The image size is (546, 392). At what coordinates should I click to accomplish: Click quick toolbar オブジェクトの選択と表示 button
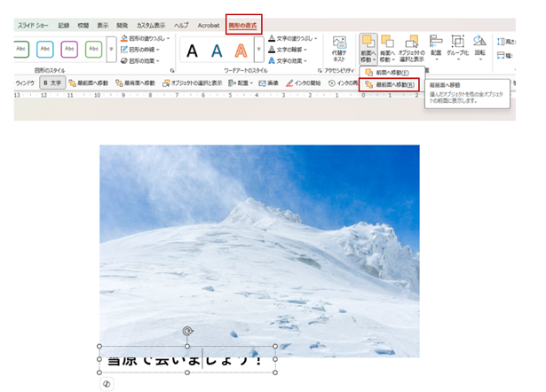tap(193, 83)
